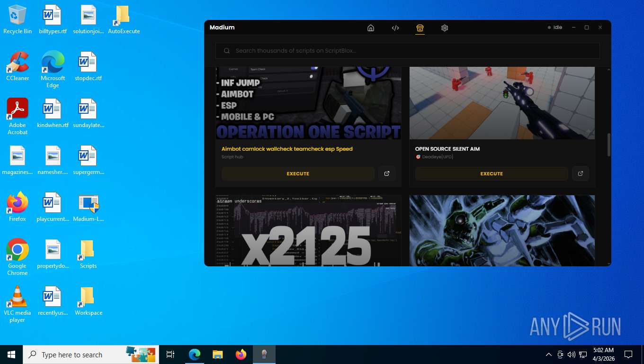Viewport: 644px width, 364px height.
Task: Select the Madium-L... installer icon
Action: point(88,208)
